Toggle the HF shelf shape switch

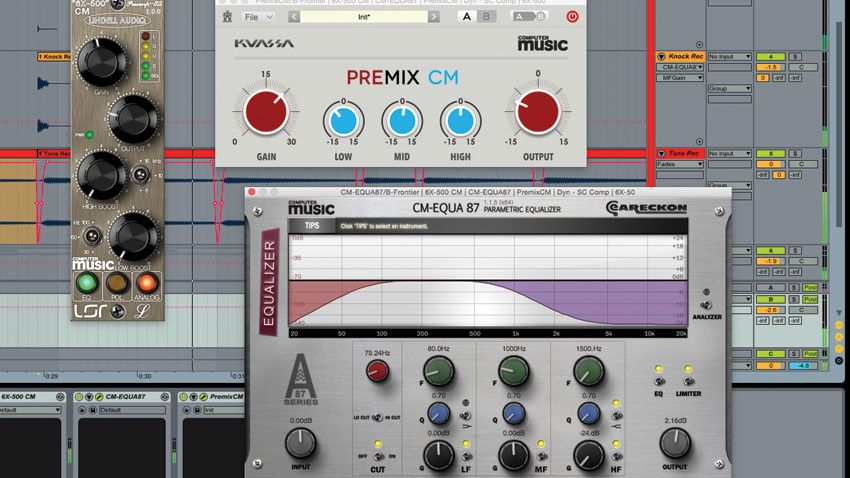[616, 416]
